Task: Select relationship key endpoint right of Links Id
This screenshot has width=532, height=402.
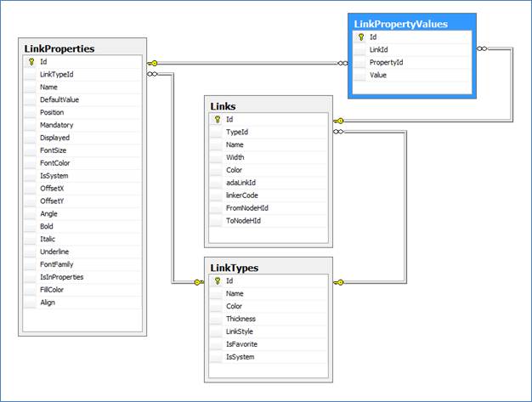Action: pyautogui.click(x=337, y=121)
